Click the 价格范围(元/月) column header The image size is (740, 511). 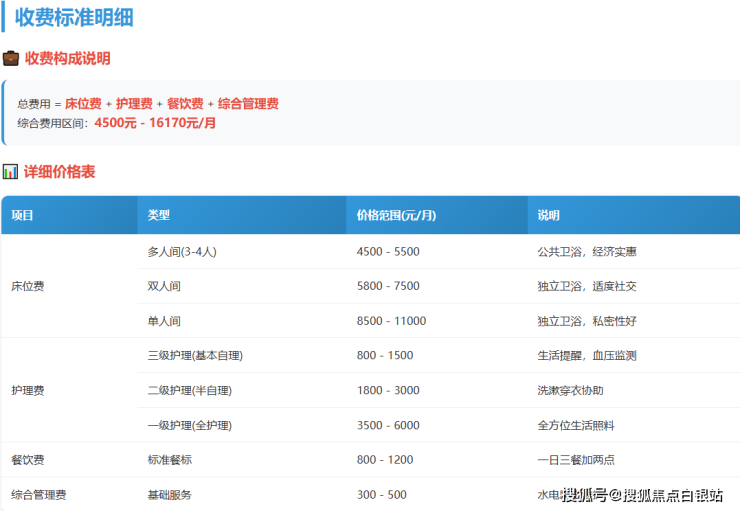tap(396, 215)
